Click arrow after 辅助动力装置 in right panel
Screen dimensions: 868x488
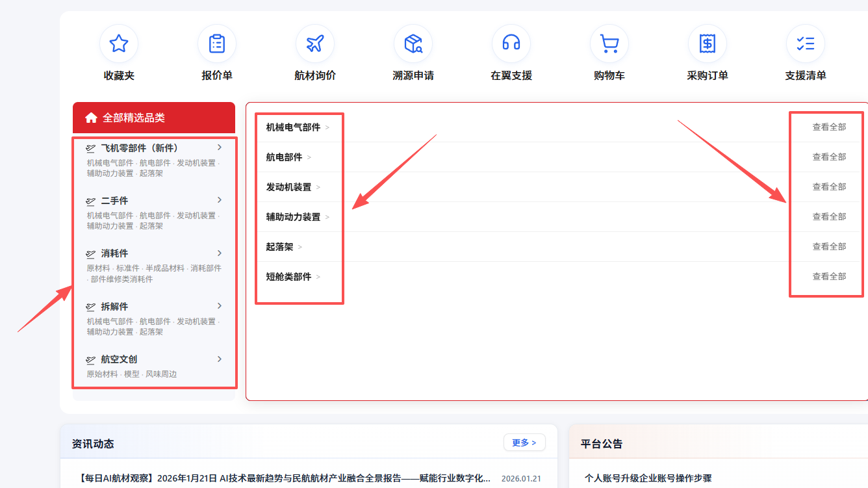[327, 217]
